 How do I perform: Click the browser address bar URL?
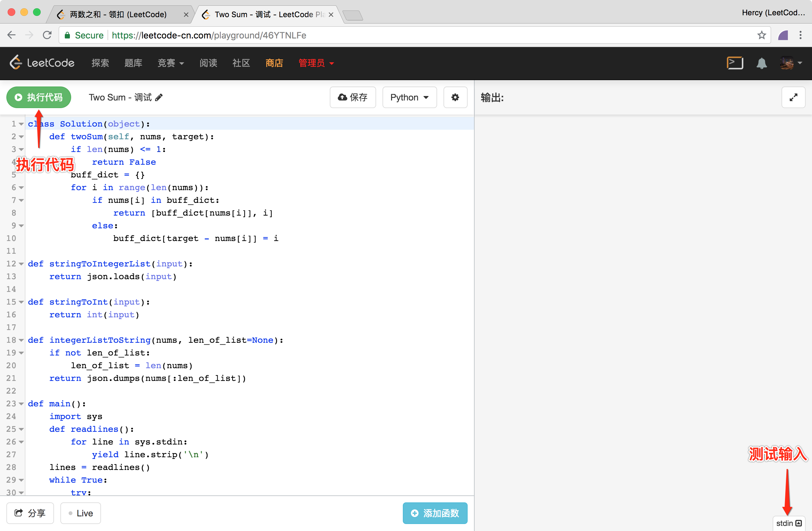click(209, 35)
